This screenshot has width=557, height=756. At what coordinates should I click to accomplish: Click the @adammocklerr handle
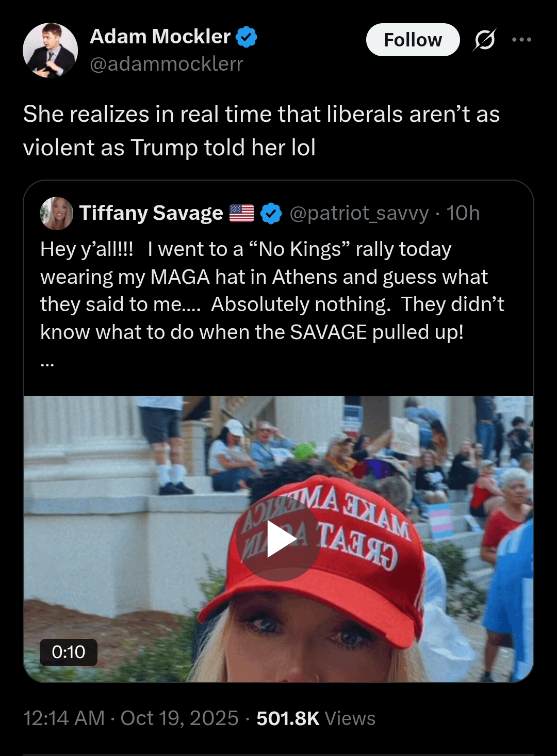coord(166,64)
